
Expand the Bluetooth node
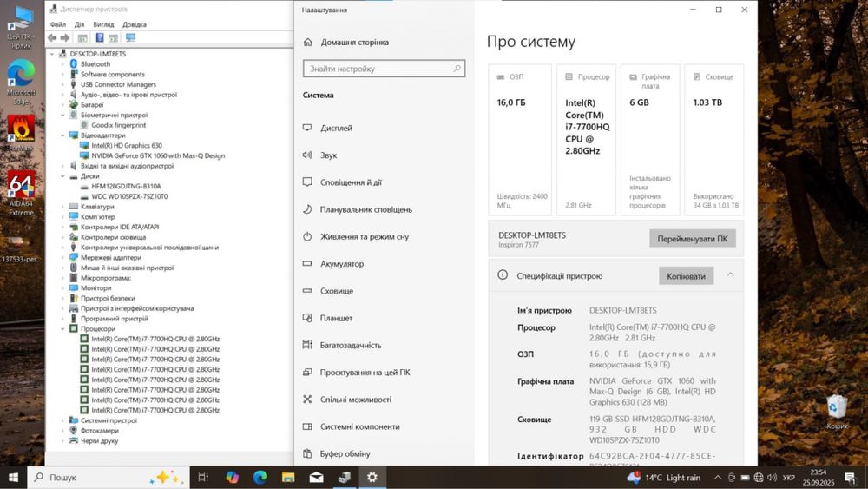62,64
